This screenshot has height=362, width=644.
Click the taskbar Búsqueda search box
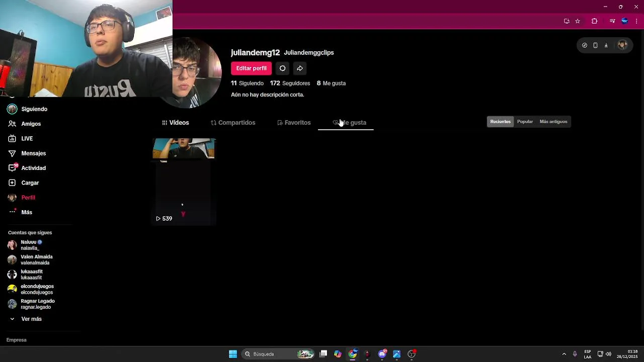click(277, 354)
